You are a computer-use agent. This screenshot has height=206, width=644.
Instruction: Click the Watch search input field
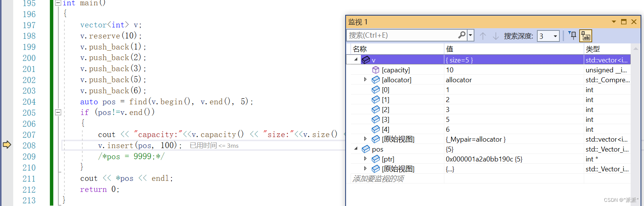(403, 35)
